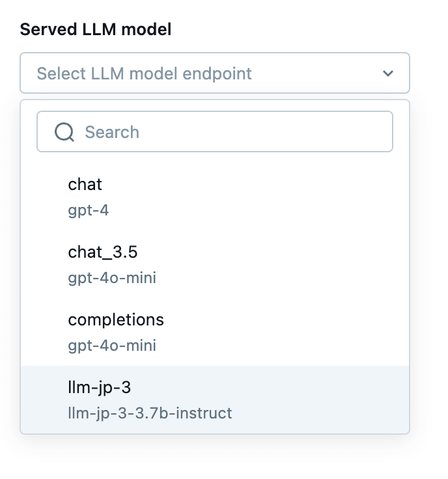This screenshot has width=448, height=479.
Task: Choose llm-jp-3-3.7b-instruct model subtitle
Action: 150,413
